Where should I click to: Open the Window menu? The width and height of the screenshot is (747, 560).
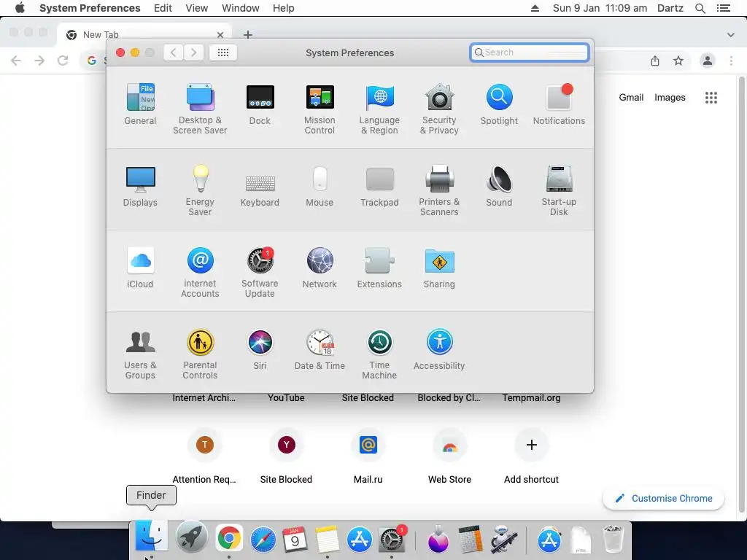(241, 8)
